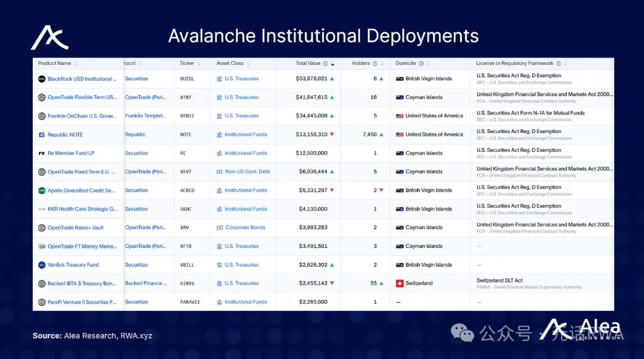Viewport: 644px width, 359px height.
Task: Select the Switzerland DLT Act cell
Action: click(x=500, y=281)
